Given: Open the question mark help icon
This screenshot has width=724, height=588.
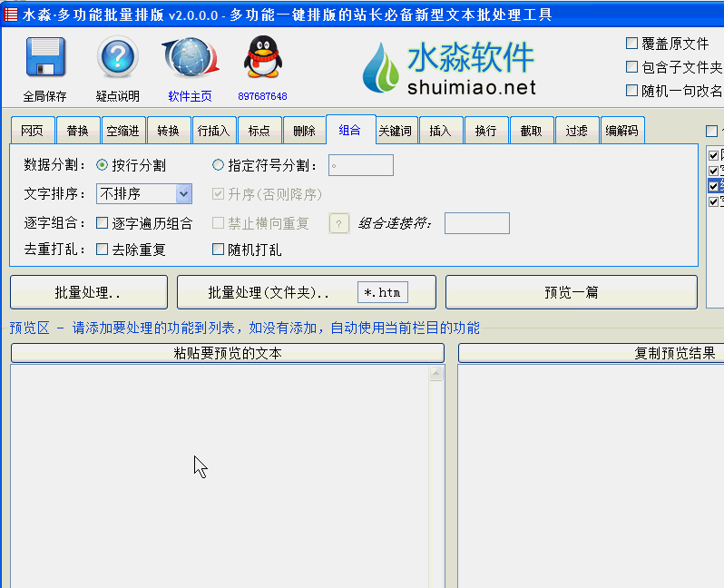Looking at the screenshot, I should 117,59.
